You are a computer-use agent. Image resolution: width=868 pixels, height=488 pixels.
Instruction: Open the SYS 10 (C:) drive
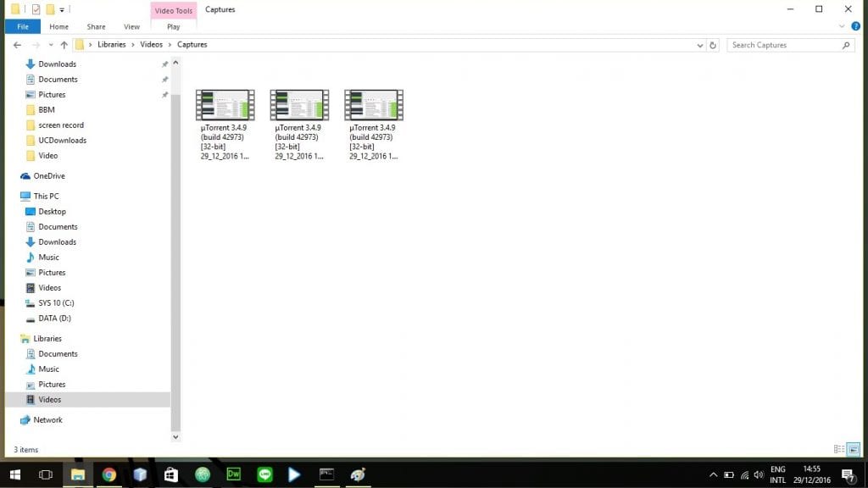tap(56, 303)
